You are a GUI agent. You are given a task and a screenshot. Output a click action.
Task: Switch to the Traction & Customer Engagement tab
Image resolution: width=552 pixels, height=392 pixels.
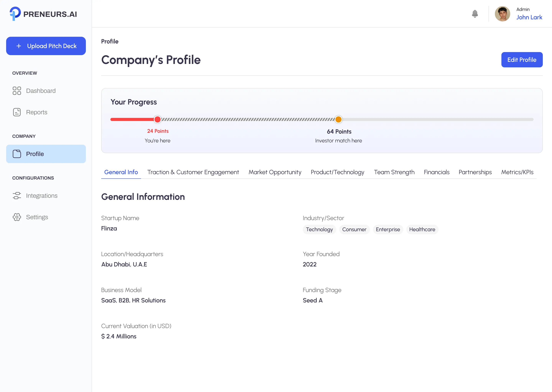pyautogui.click(x=193, y=172)
